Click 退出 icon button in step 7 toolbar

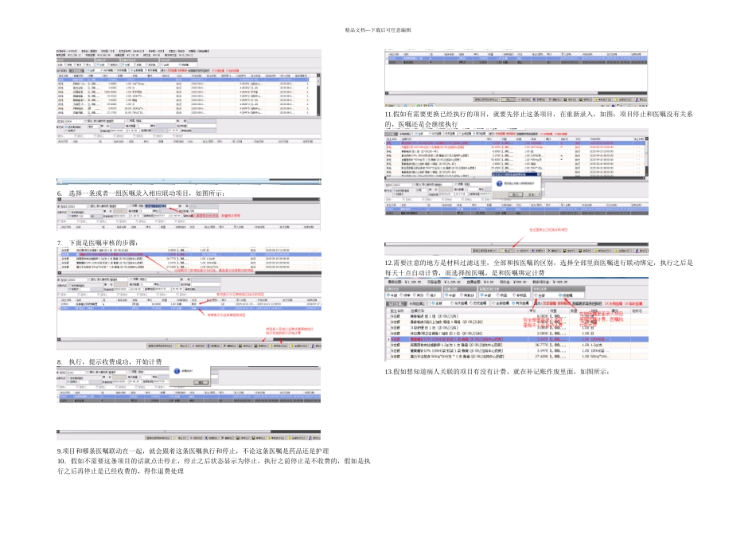(x=316, y=346)
